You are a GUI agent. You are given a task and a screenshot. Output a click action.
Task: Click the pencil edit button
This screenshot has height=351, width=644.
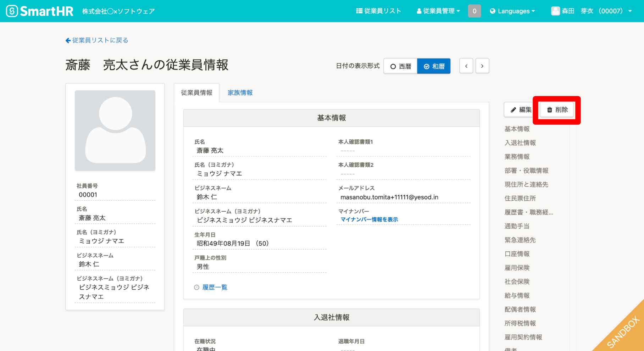(521, 110)
